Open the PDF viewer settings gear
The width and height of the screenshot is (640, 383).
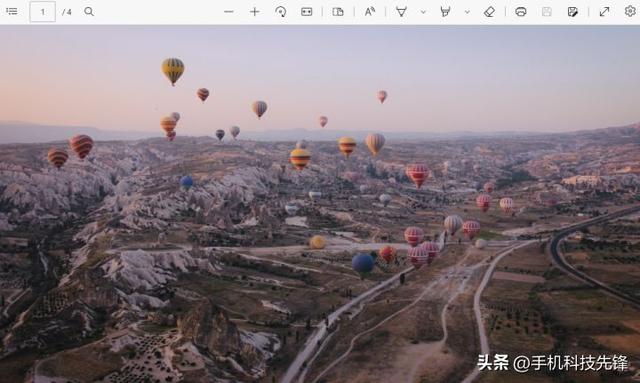pyautogui.click(x=630, y=11)
